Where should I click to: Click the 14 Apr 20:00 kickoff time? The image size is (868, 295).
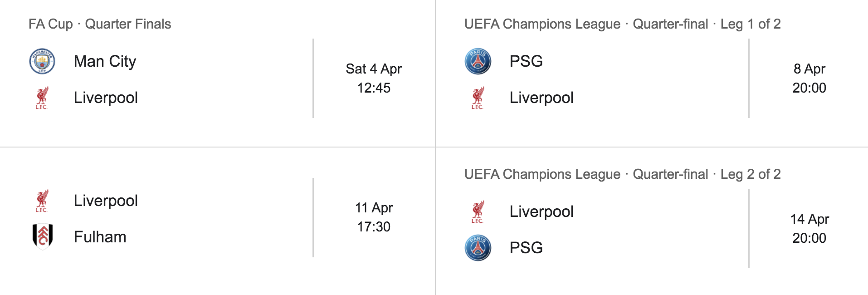coord(809,228)
